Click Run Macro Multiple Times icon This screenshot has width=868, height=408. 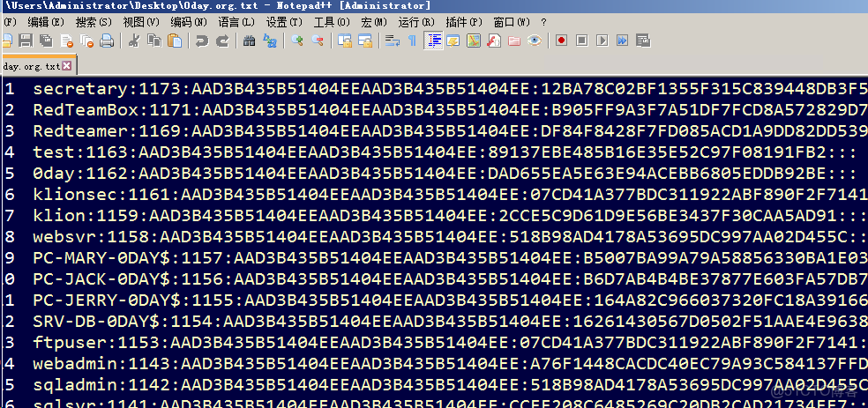[622, 41]
